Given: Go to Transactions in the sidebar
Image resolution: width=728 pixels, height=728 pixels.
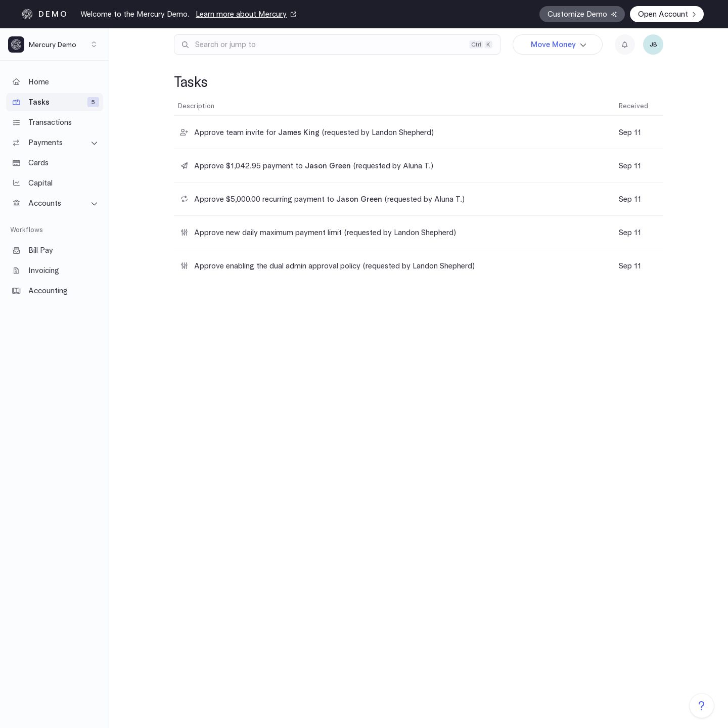Looking at the screenshot, I should tap(50, 122).
